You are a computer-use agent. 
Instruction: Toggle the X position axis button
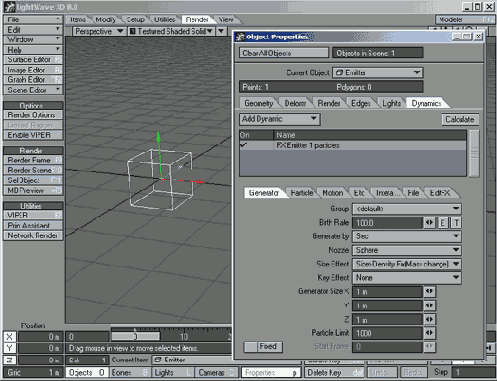9,337
